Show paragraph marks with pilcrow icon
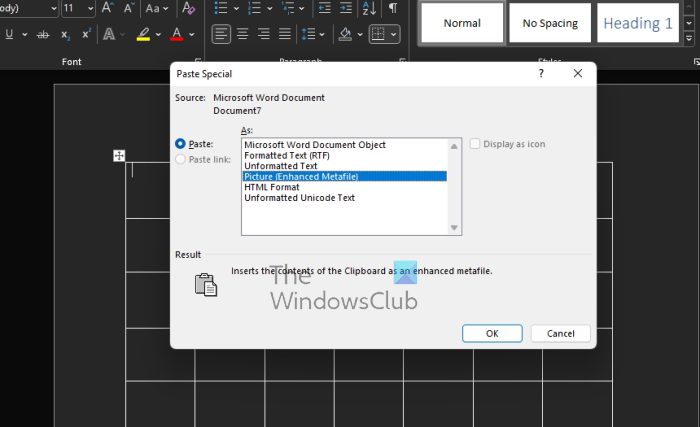 click(393, 8)
